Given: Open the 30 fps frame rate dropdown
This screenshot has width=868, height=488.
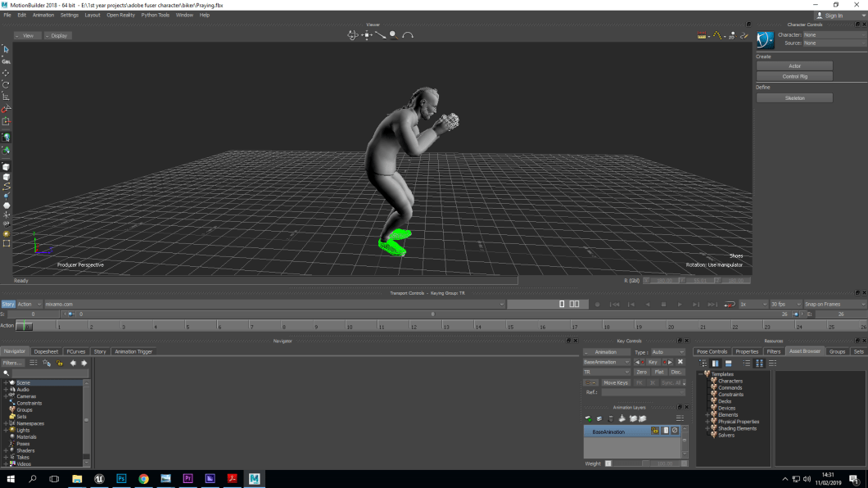Looking at the screenshot, I should [x=768, y=304].
